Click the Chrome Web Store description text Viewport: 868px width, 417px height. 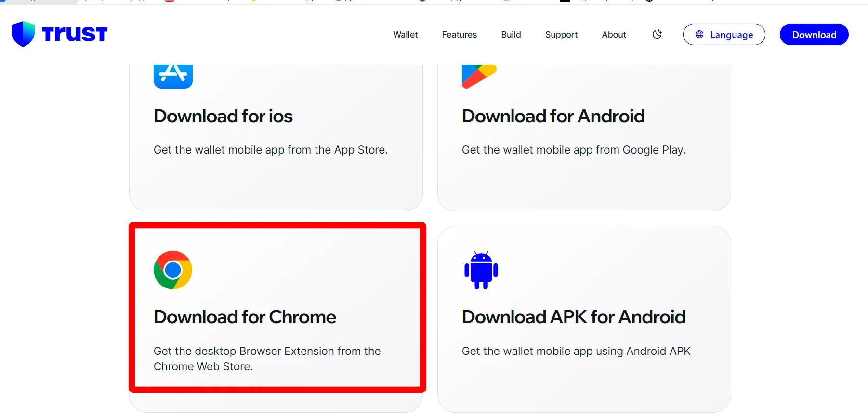point(267,359)
